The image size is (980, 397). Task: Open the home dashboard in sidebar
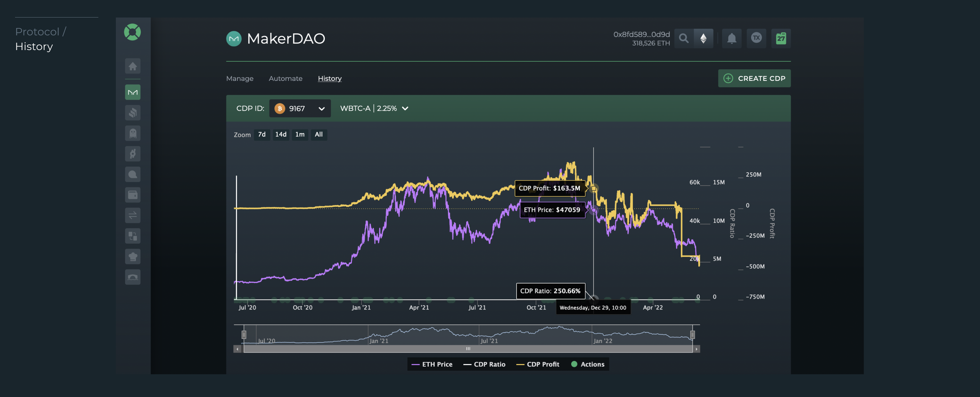(132, 66)
